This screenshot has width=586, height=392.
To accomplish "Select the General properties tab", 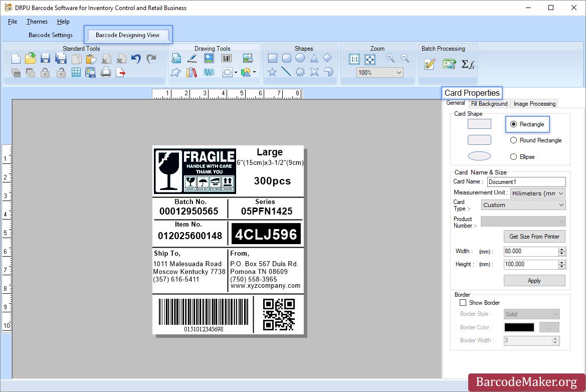I will 456,103.
